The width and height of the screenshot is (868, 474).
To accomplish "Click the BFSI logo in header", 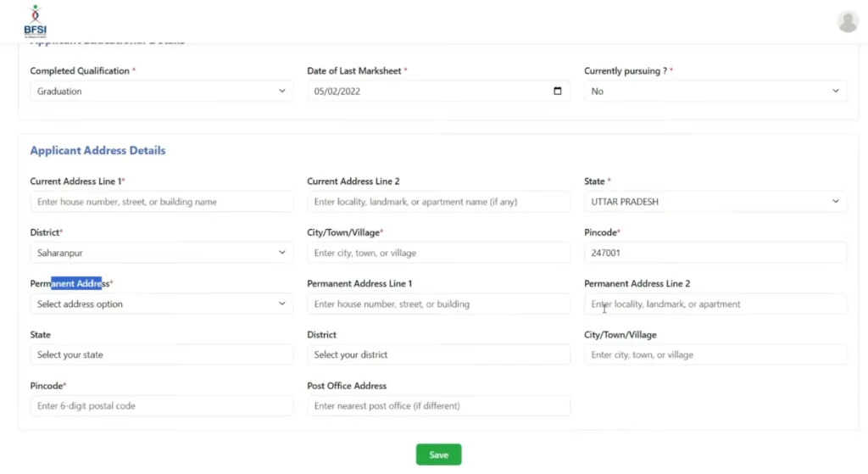I will [35, 21].
